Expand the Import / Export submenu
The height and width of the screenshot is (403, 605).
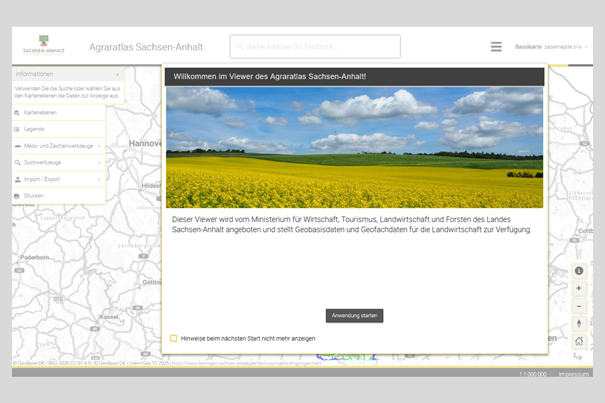point(99,179)
